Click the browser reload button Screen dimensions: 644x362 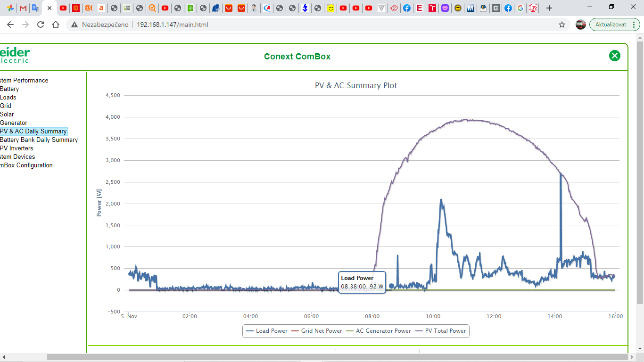(x=41, y=25)
